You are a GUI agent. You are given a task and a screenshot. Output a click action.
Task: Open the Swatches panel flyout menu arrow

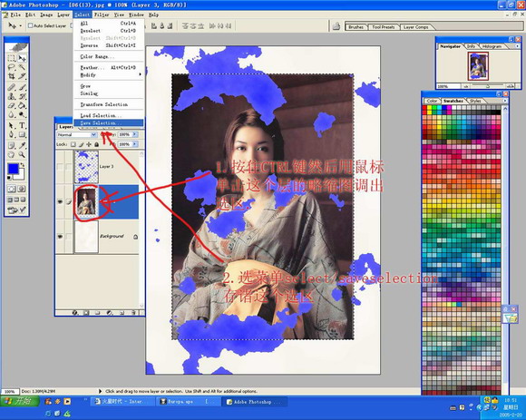point(505,101)
